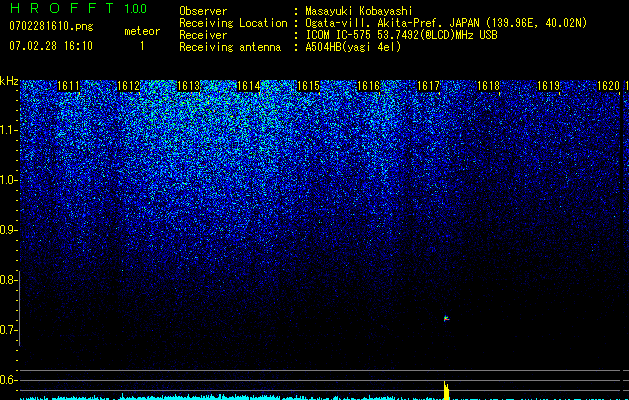Click the Receiver field label

[x=203, y=35]
